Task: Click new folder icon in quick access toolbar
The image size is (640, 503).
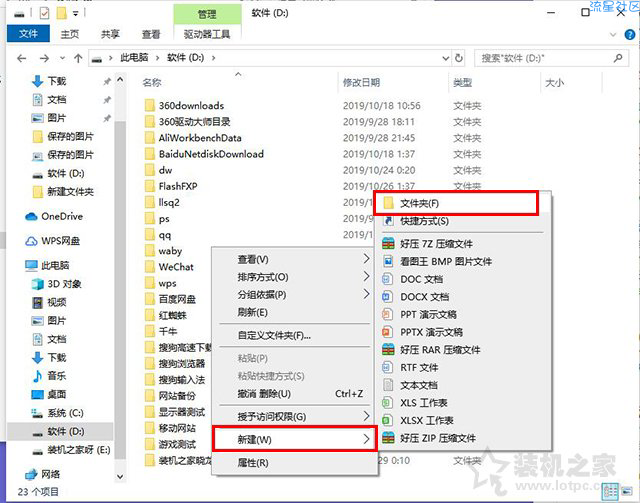Action: pyautogui.click(x=61, y=13)
